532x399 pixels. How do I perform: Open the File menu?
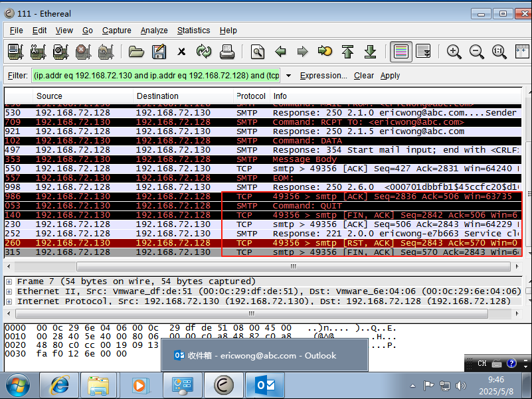click(x=17, y=31)
